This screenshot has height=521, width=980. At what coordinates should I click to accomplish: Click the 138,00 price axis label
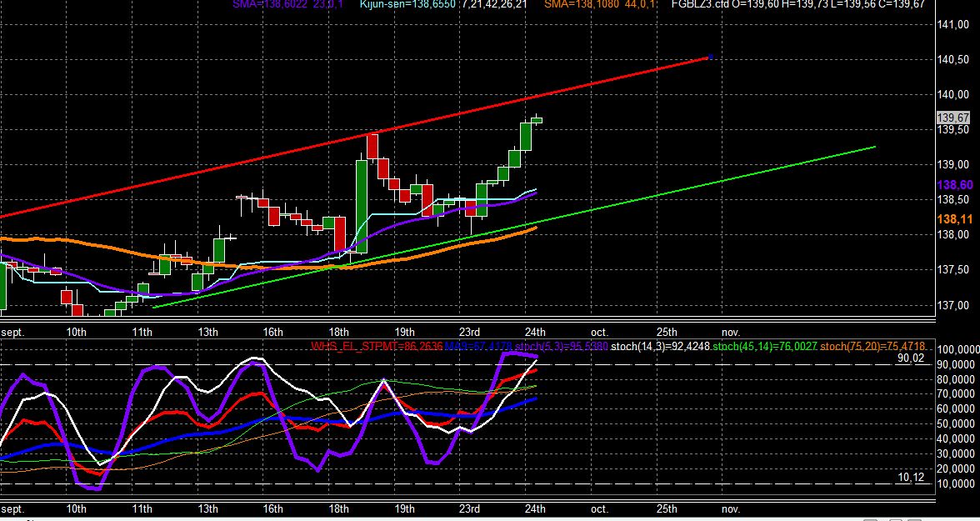tap(953, 234)
